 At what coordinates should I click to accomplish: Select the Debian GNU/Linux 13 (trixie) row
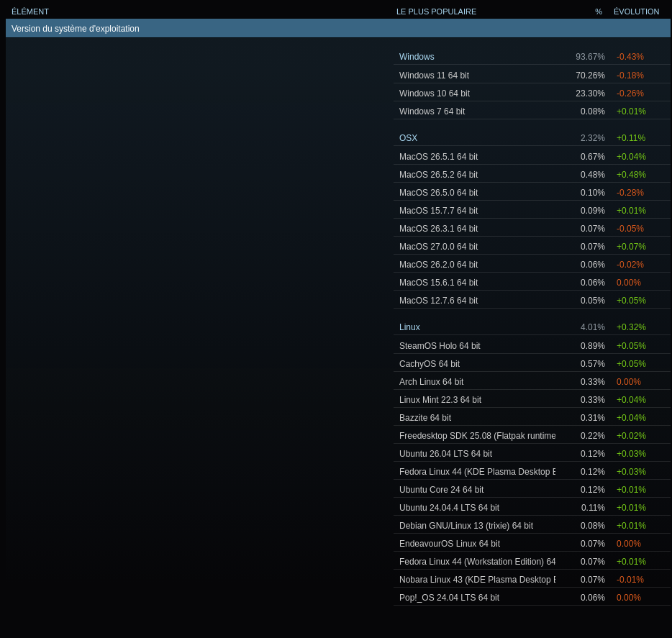(x=532, y=525)
